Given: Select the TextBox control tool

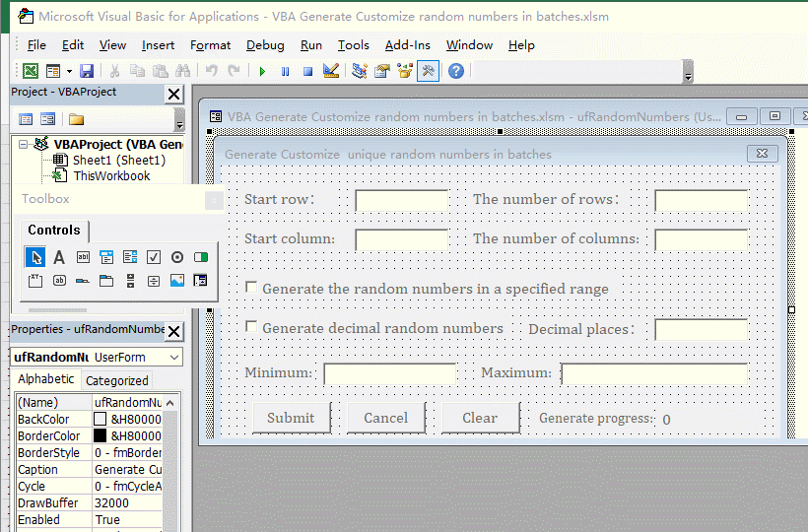Looking at the screenshot, I should tap(83, 257).
